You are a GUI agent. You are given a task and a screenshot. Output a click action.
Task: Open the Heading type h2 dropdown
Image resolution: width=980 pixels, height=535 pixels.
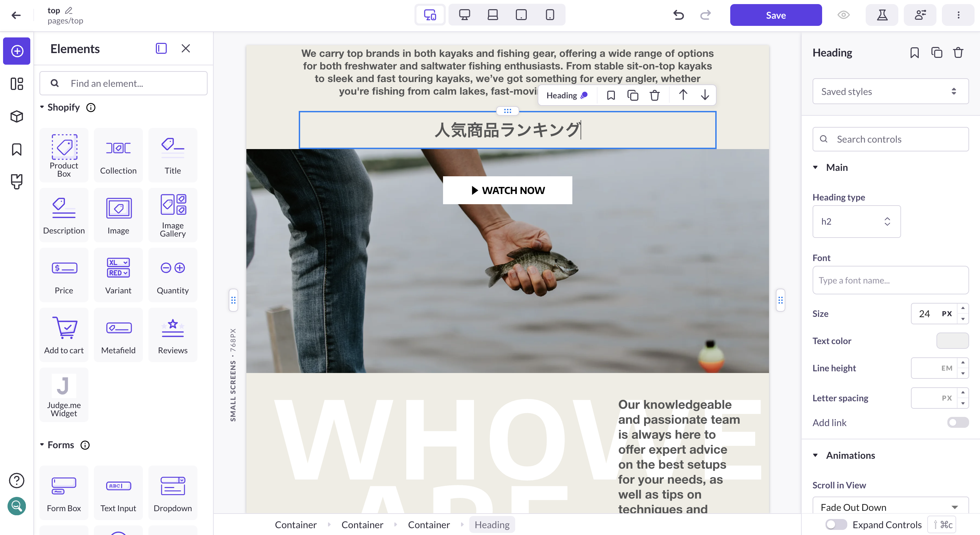pos(856,222)
